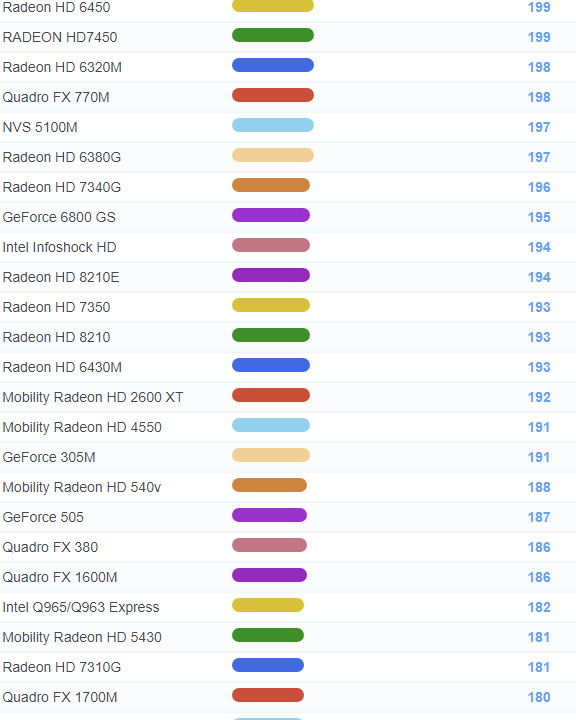Image resolution: width=576 pixels, height=720 pixels.
Task: Click score 198 next to Quadro FX 770M
Action: tap(539, 97)
